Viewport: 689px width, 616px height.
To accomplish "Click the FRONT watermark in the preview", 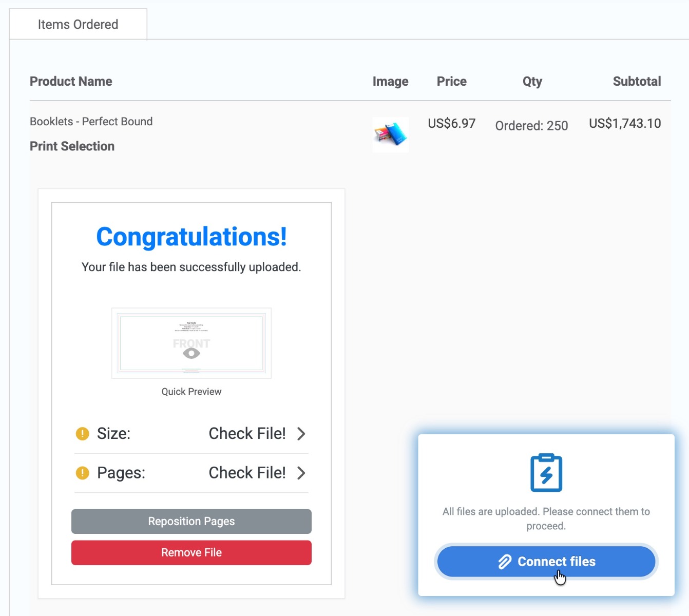I will point(191,343).
